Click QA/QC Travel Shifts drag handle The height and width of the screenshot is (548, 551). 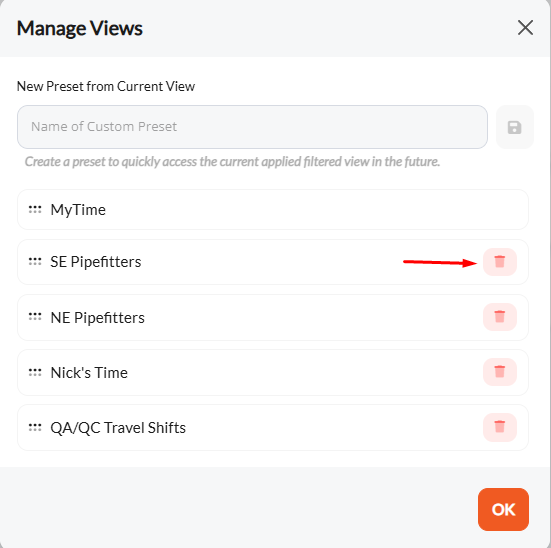(35, 427)
